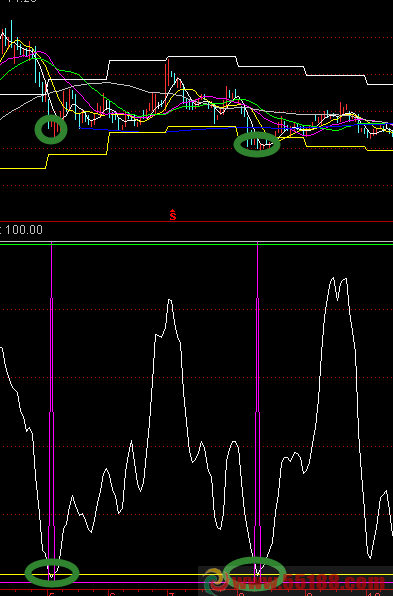Viewport: 393px width, 596px height.
Task: Click the rightmost oscillator trough low point
Action: (x=370, y=558)
